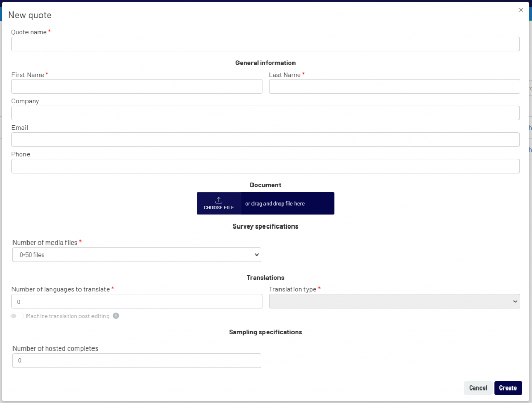Screen dimensions: 532x403
Task: Click the General information heading
Action: pos(265,63)
